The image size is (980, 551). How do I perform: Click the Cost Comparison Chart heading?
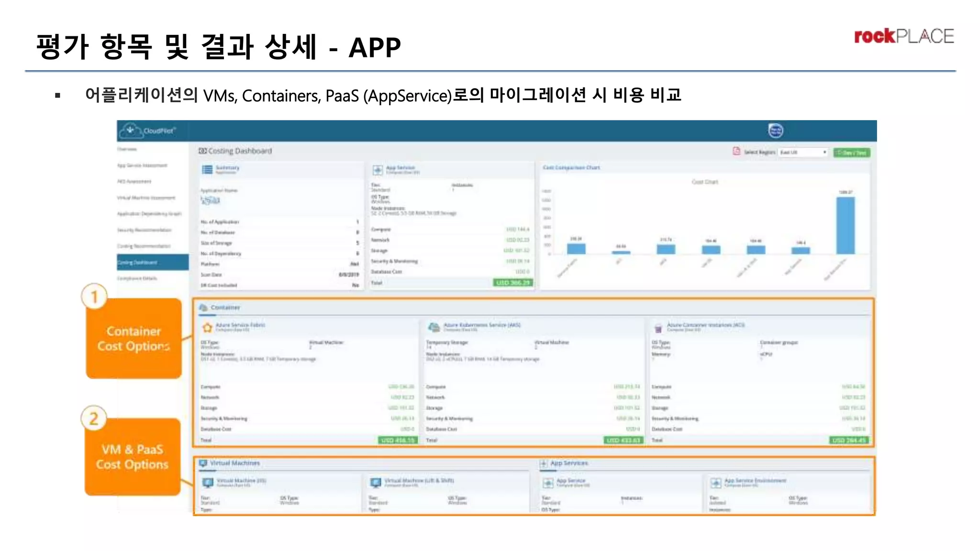(571, 167)
